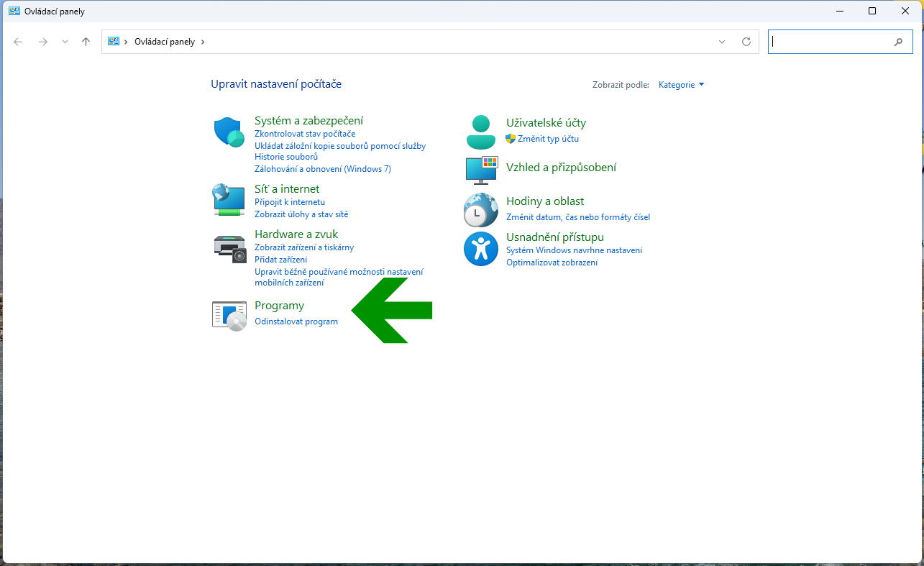Viewport: 924px width, 566px height.
Task: Open Zobrazit zařízení a tiskárny link
Action: click(304, 247)
